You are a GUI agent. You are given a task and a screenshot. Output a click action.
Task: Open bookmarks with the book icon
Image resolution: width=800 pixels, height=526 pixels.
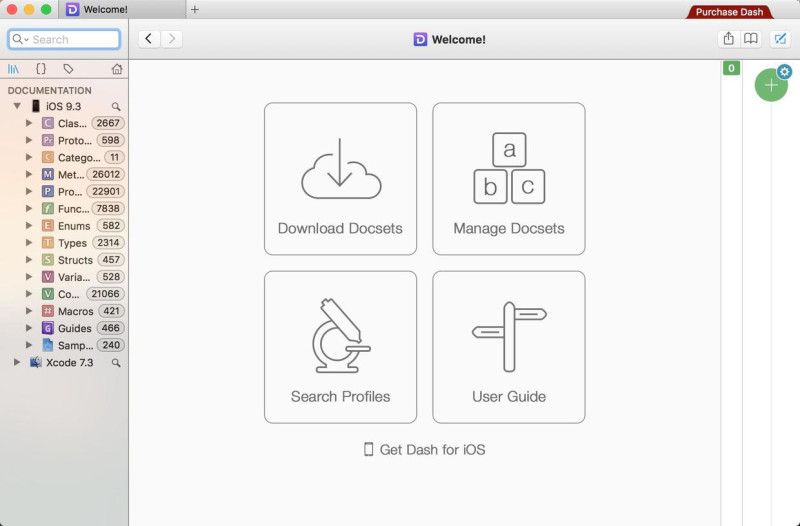tap(750, 39)
